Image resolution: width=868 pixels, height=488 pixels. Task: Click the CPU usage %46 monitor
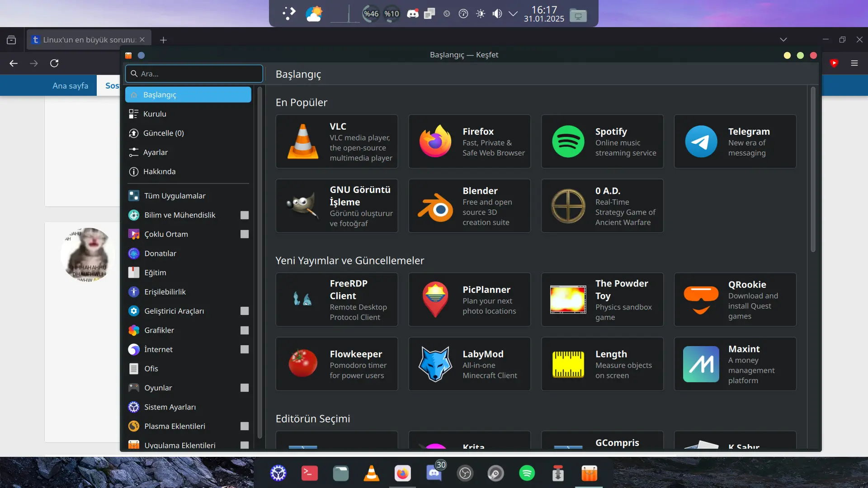(x=371, y=14)
